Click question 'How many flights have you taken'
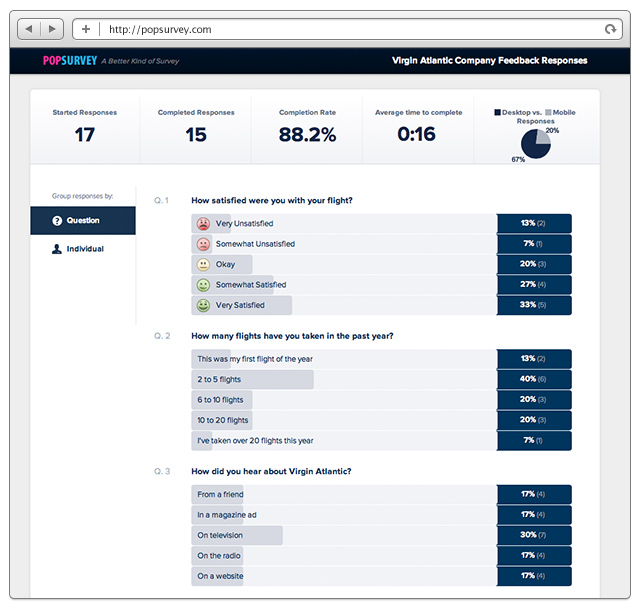 pos(292,336)
